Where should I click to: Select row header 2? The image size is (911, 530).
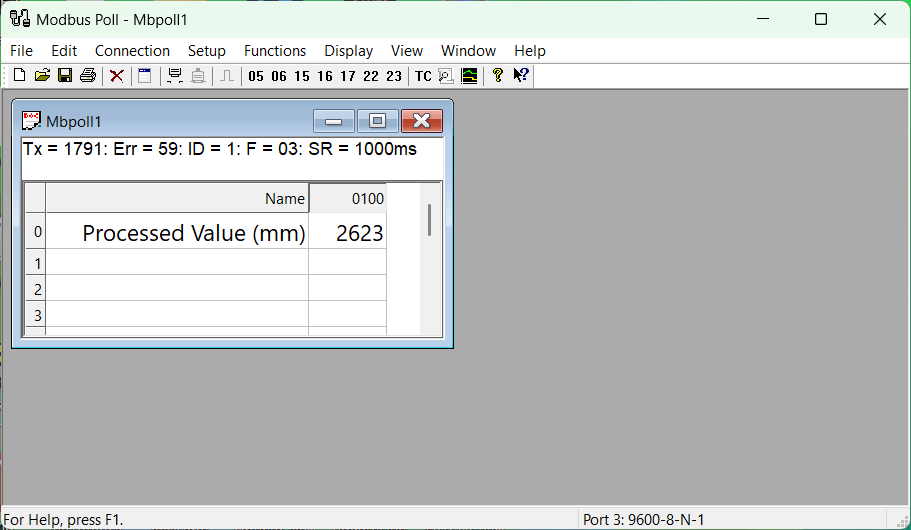[35, 289]
